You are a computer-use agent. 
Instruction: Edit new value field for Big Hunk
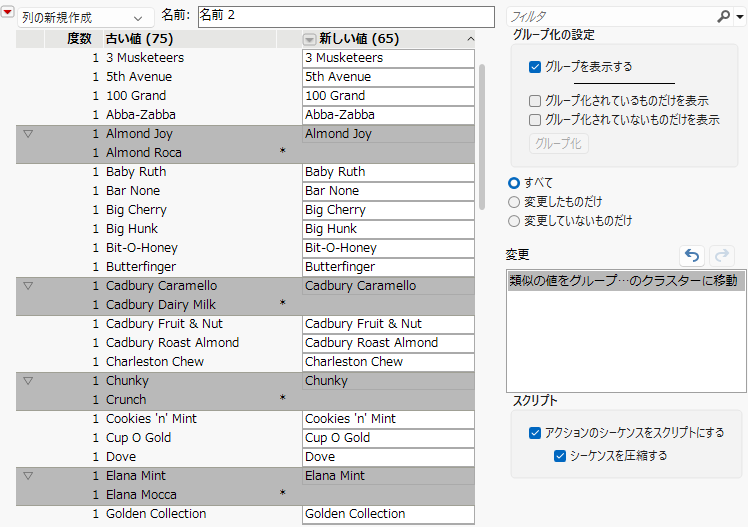pos(388,229)
